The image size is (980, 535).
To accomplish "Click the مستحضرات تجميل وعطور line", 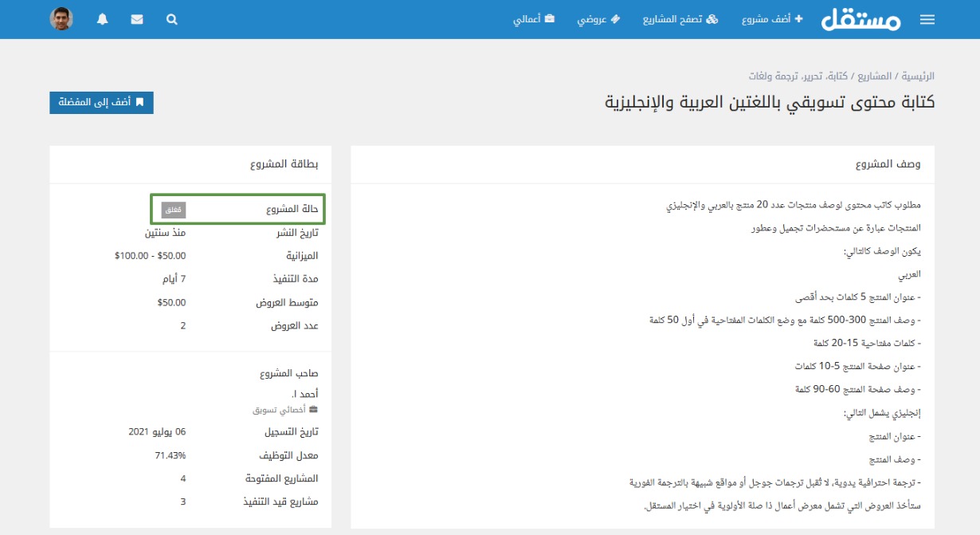I will click(x=836, y=227).
